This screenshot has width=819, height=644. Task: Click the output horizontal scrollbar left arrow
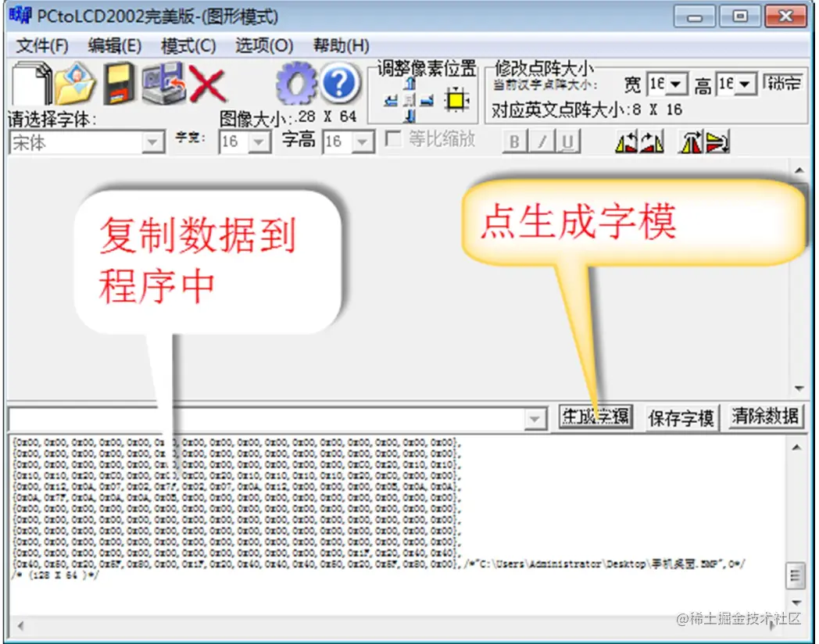(20, 626)
